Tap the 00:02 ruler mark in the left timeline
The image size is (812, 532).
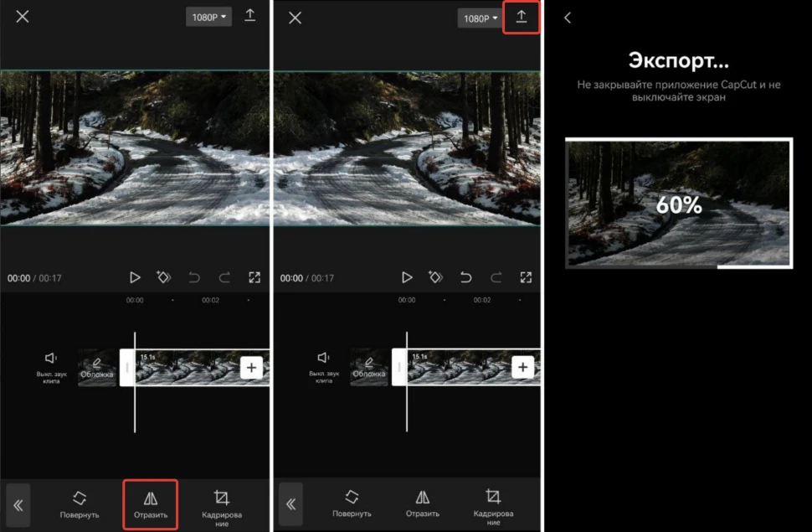click(210, 300)
